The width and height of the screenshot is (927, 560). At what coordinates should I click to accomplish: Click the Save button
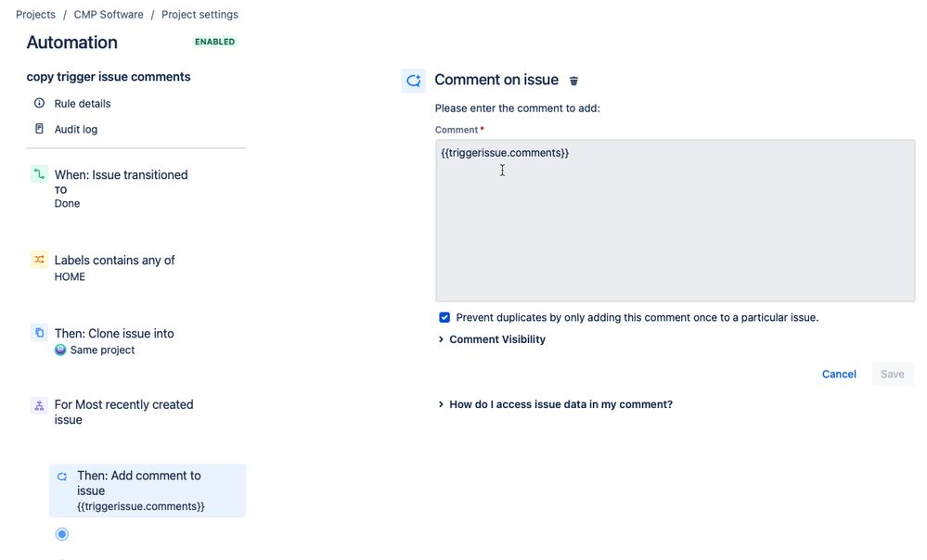(892, 374)
